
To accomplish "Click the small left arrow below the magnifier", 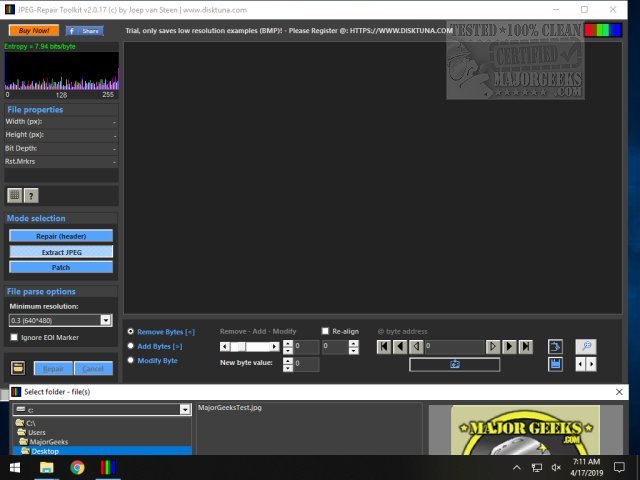I will click(x=580, y=364).
